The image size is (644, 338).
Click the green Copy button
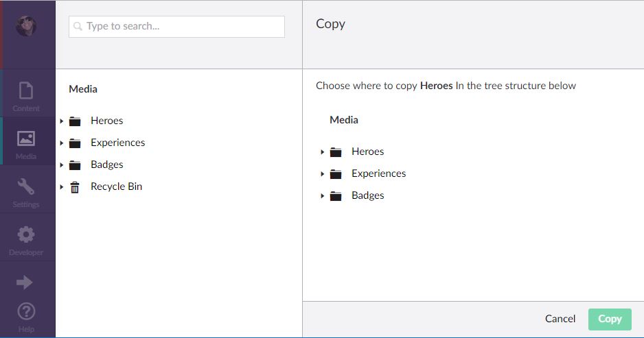tap(609, 319)
